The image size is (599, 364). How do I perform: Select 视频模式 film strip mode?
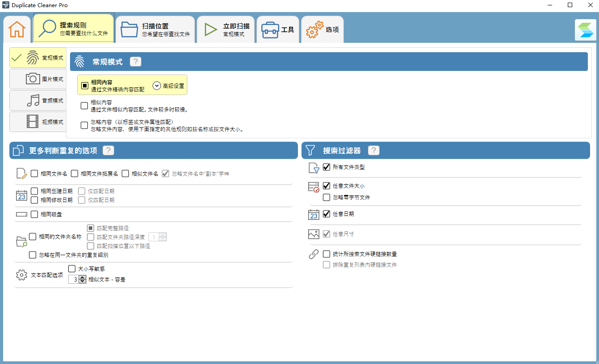pos(38,122)
